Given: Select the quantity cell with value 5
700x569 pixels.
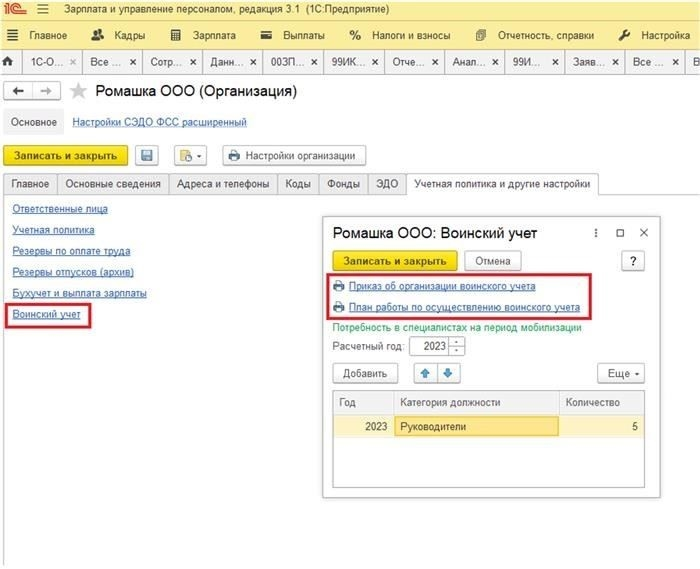Looking at the screenshot, I should pos(601,426).
